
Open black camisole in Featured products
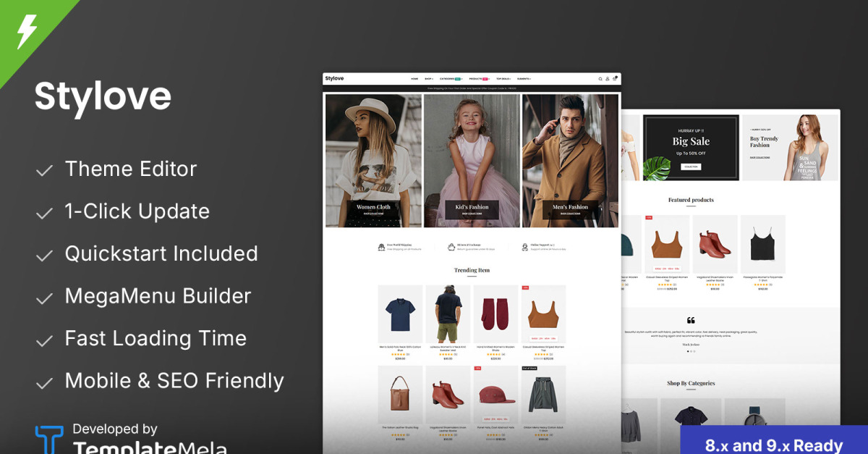pos(763,244)
